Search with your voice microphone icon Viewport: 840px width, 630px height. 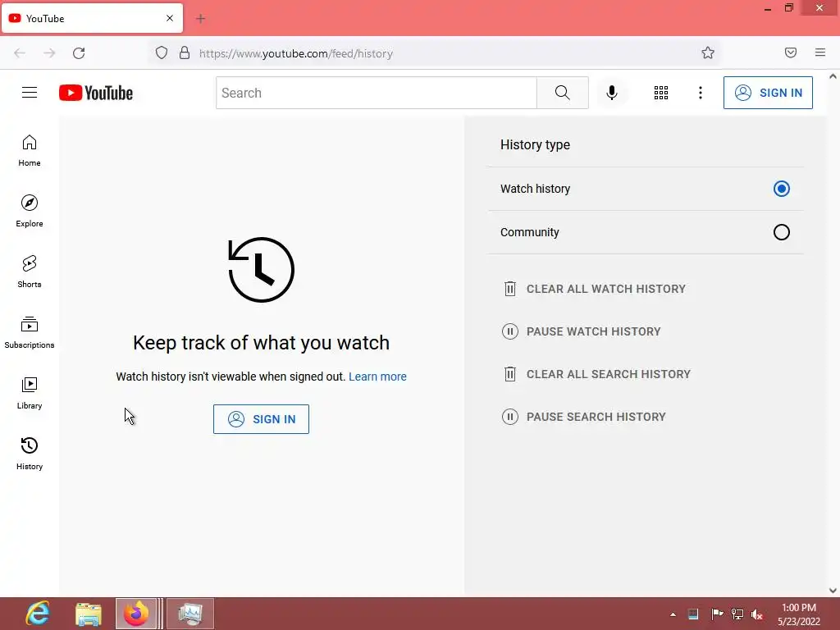(x=612, y=93)
